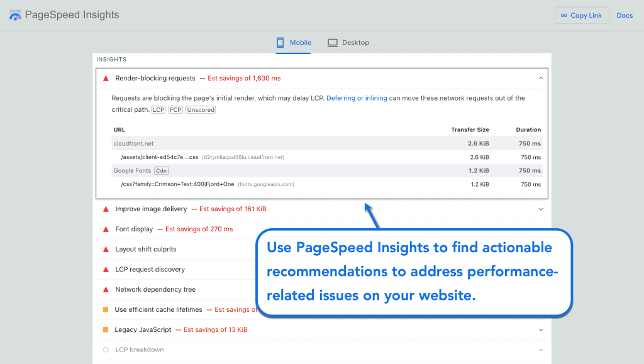644x364 pixels.
Task: Click red triangle beside Network dependency tree
Action: [x=106, y=290]
